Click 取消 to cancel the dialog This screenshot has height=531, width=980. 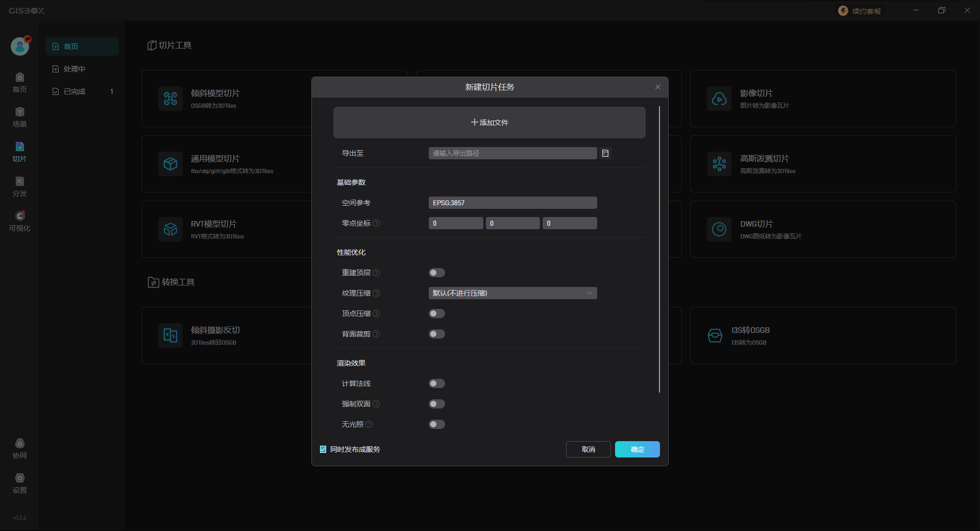[x=588, y=449]
